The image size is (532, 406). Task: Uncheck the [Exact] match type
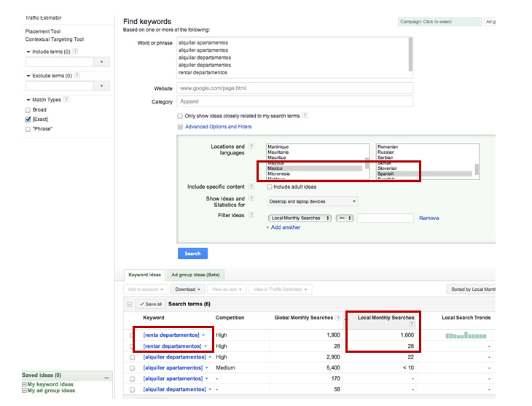click(x=28, y=120)
